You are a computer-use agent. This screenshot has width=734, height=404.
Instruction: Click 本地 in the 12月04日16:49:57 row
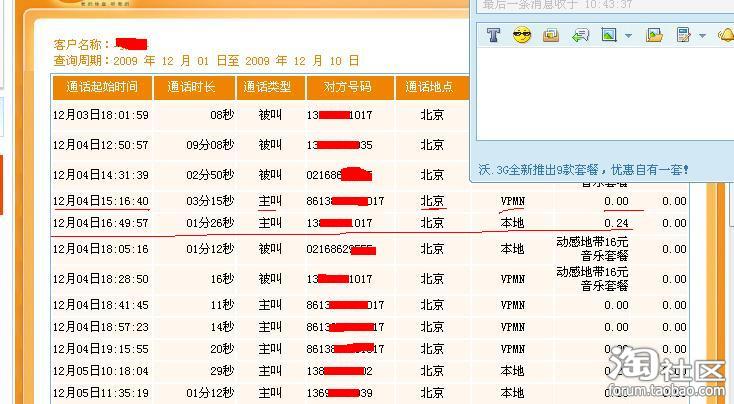pos(512,223)
